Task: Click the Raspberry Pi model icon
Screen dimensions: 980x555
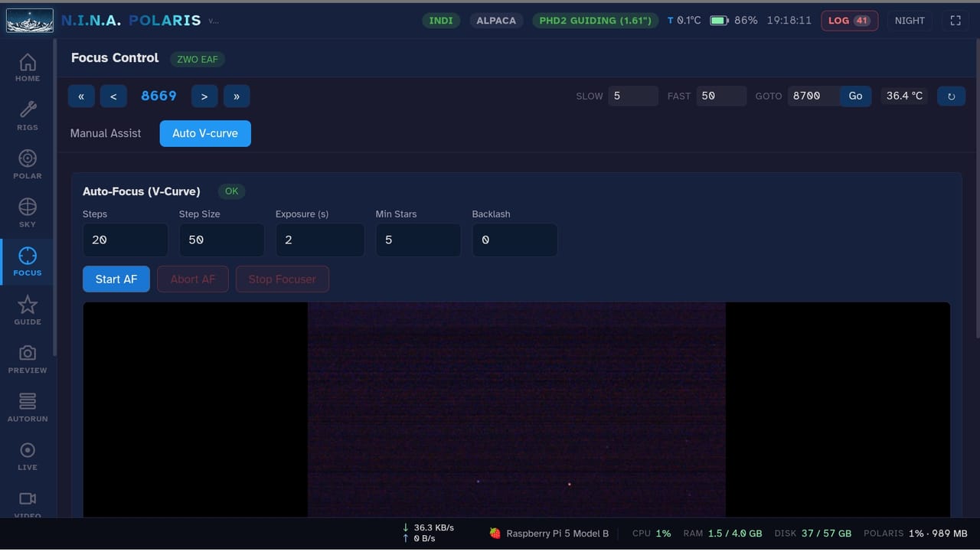Action: [495, 534]
